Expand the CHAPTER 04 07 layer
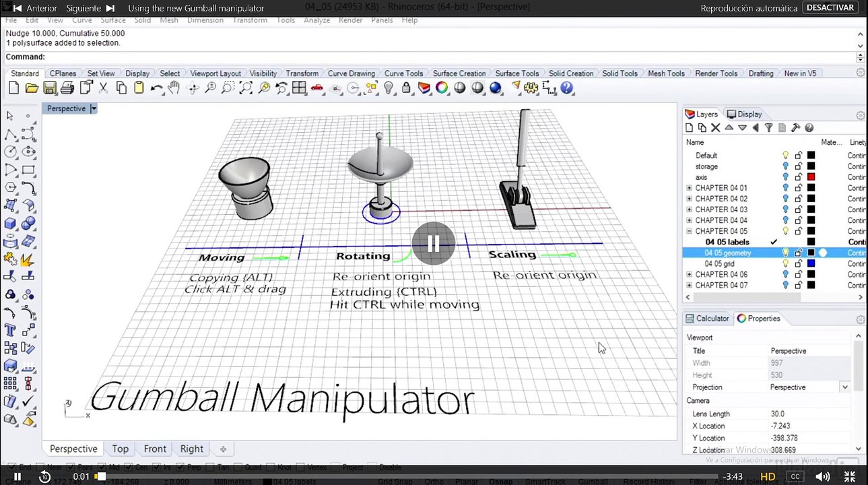The height and width of the screenshot is (485, 868). pos(689,285)
